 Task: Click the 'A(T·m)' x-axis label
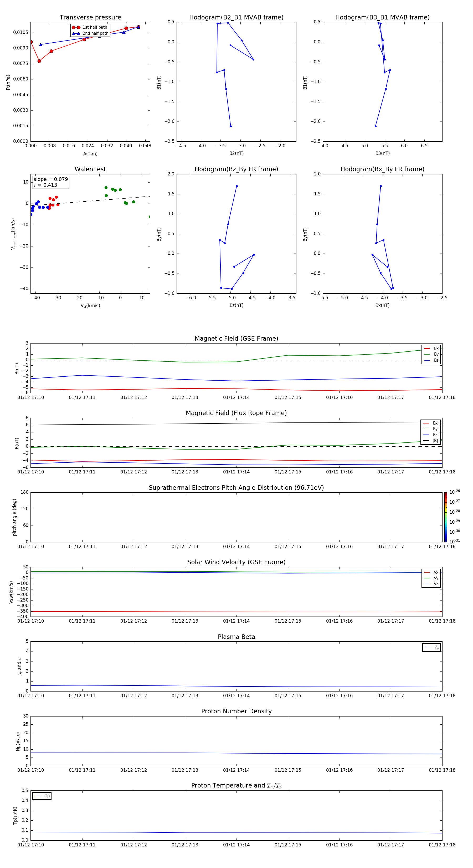point(90,154)
